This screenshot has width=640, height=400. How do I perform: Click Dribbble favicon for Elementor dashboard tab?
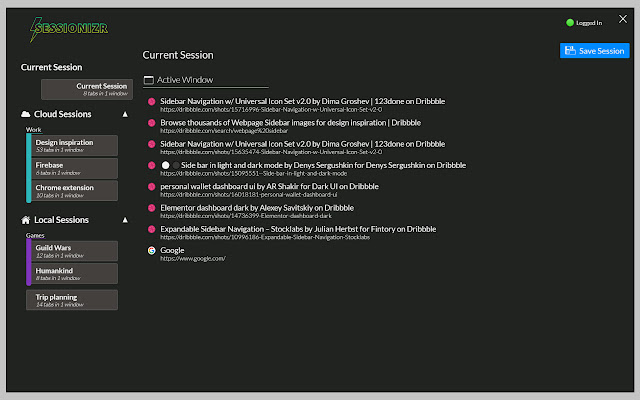pyautogui.click(x=151, y=208)
